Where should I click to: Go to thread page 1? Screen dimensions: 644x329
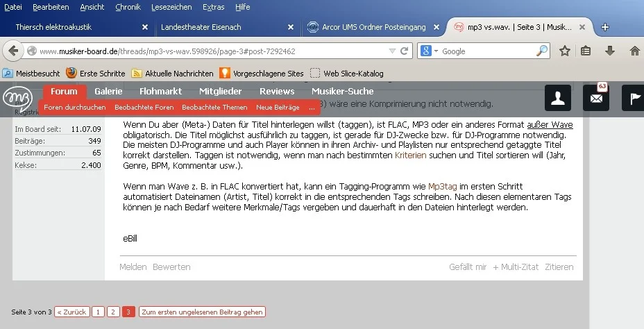coord(98,312)
